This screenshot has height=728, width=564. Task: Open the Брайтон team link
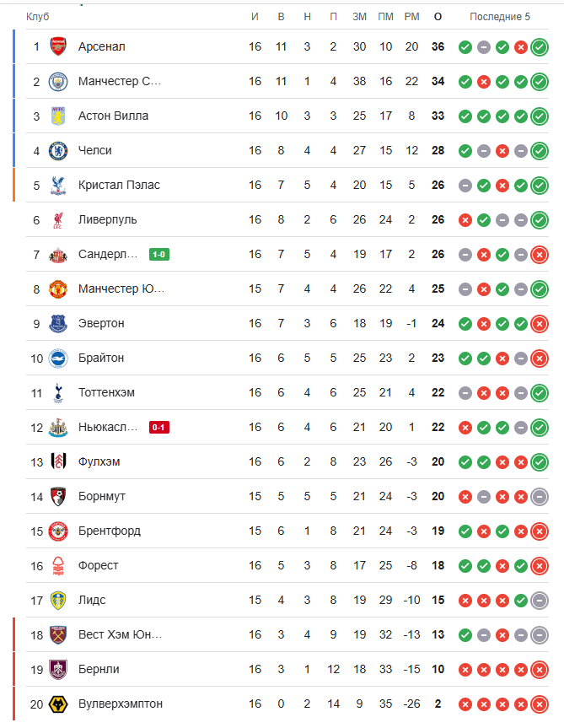[x=101, y=358]
